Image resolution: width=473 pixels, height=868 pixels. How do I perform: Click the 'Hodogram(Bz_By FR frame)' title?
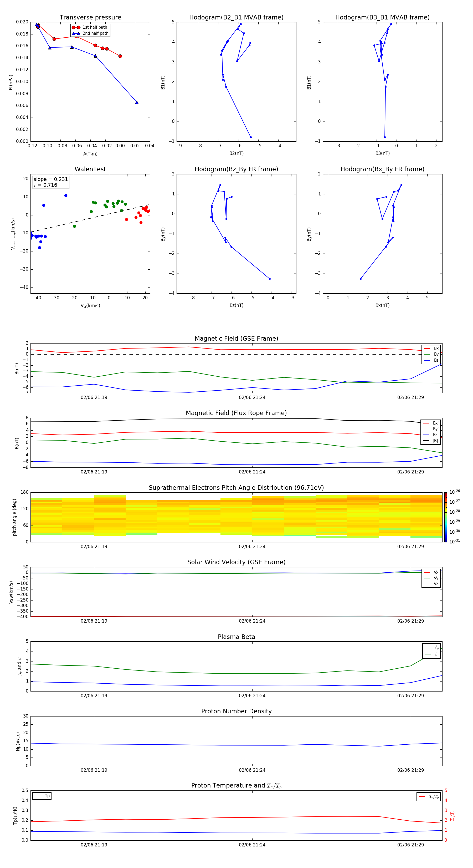point(236,169)
